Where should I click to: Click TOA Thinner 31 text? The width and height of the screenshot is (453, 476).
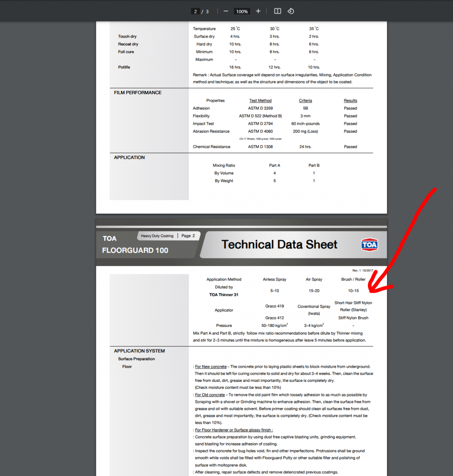tap(224, 295)
